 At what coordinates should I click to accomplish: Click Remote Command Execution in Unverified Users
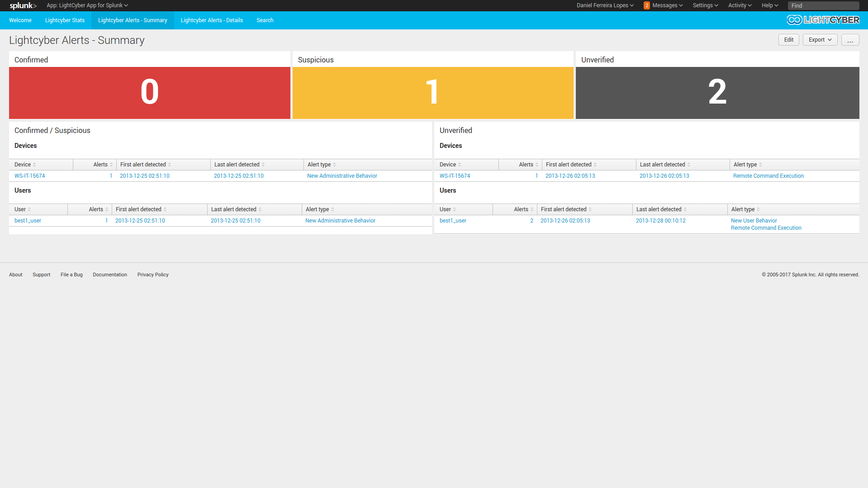[766, 228]
